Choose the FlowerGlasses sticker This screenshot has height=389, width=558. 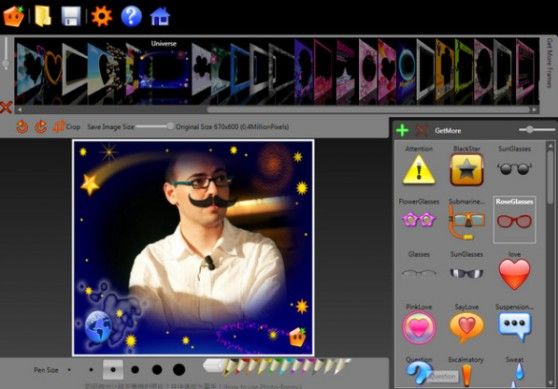point(419,219)
